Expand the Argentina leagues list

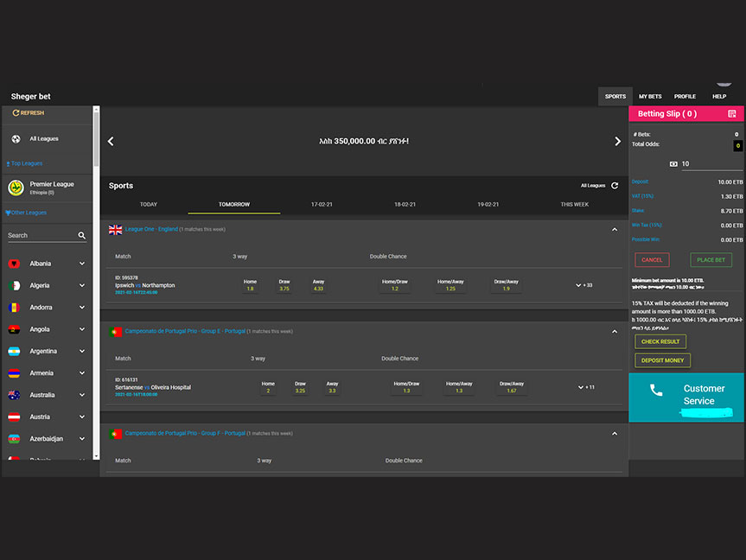[x=82, y=351]
